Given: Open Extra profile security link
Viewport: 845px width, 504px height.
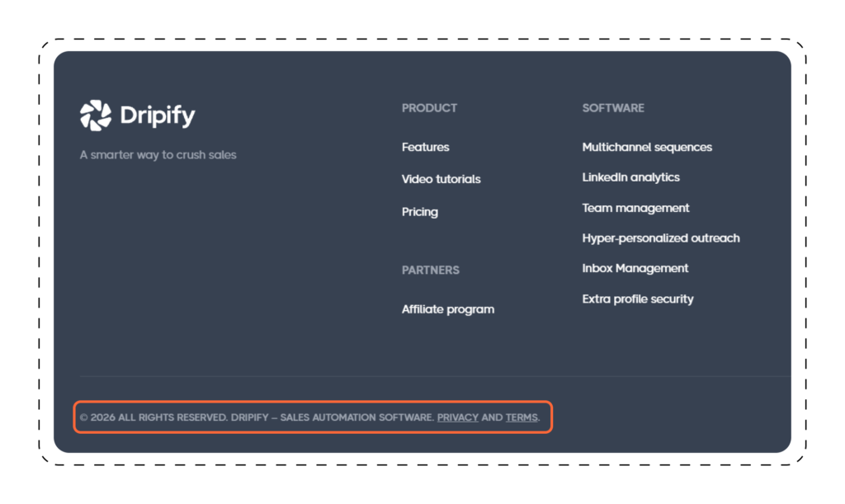Looking at the screenshot, I should [638, 299].
